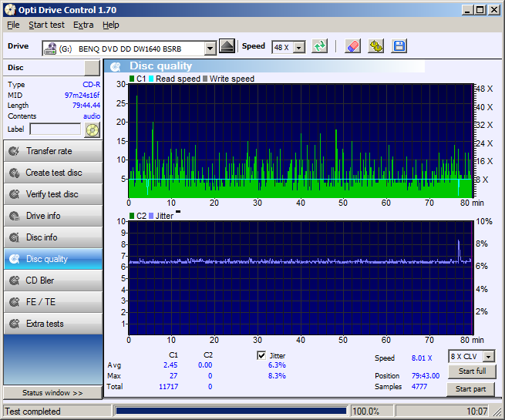
Task: Click the disc label icon next to Label
Action: [92, 130]
